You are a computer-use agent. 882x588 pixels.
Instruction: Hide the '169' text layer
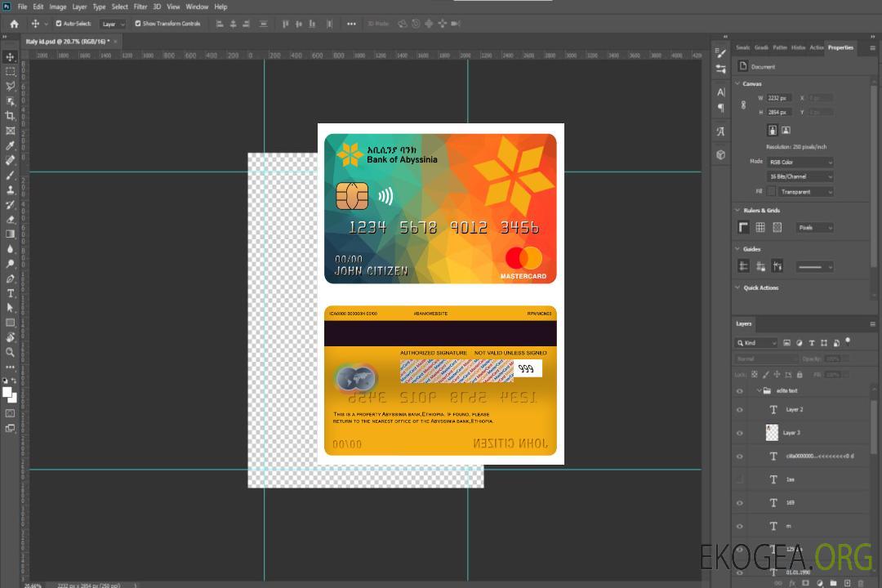[740, 503]
